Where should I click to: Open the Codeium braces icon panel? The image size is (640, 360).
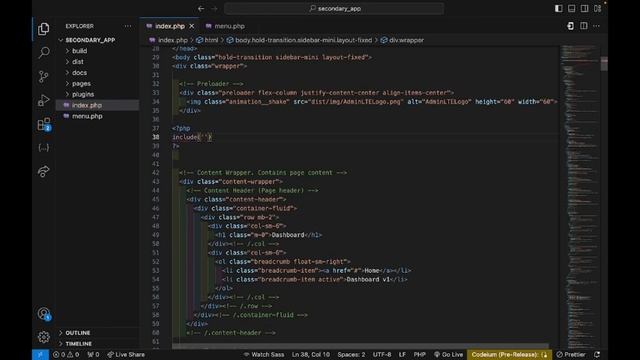[x=44, y=148]
